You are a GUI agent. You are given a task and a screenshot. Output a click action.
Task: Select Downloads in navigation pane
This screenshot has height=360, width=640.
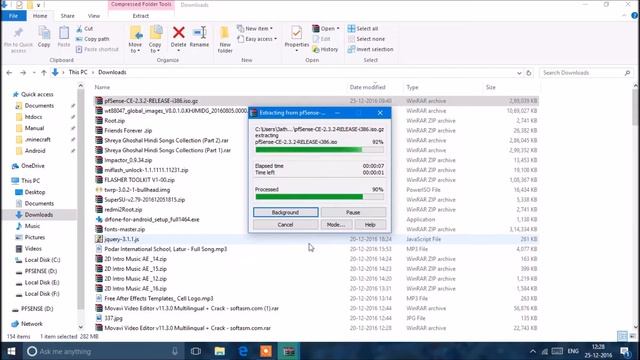pyautogui.click(x=38, y=215)
